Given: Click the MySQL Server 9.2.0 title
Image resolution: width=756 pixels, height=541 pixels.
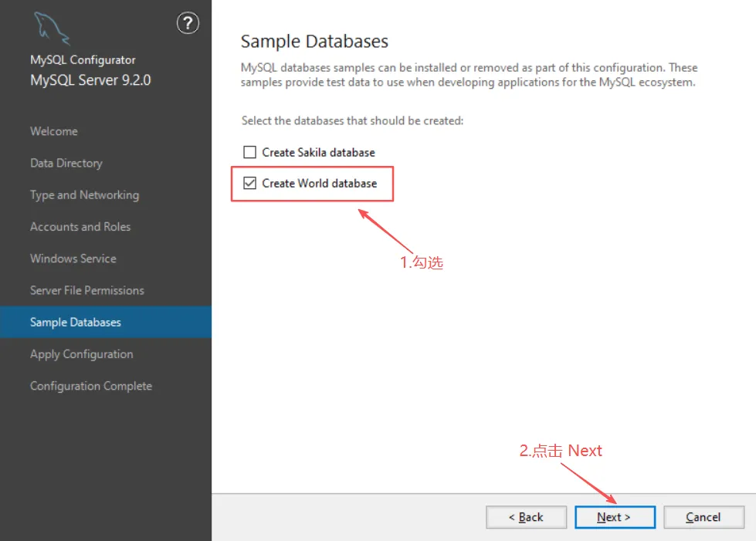Looking at the screenshot, I should (90, 80).
